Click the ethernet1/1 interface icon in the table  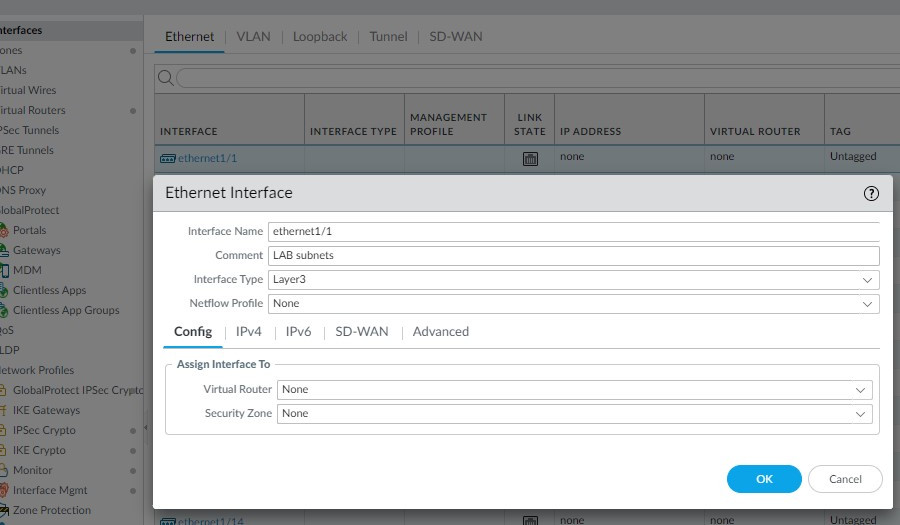[x=168, y=158]
